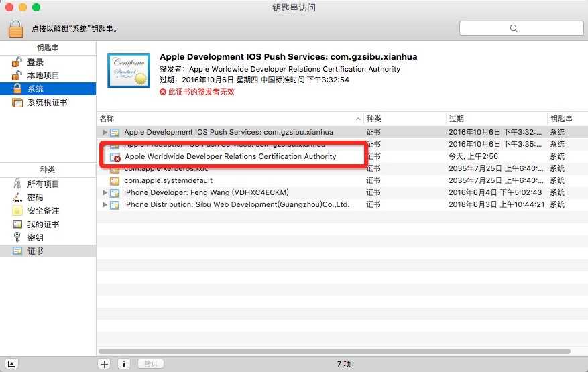Select the 系统 keychain
588x372 pixels.
[48, 89]
